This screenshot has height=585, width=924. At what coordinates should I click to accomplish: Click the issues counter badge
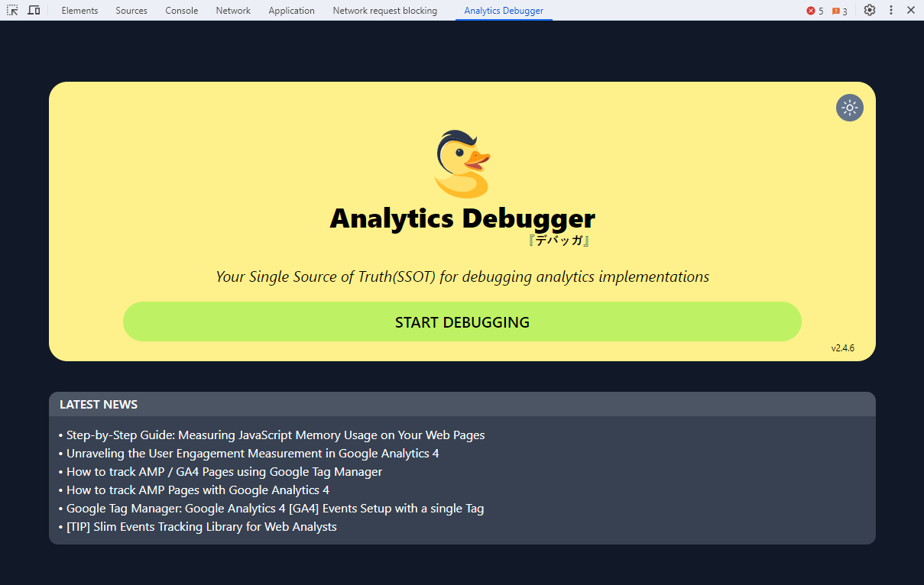point(839,11)
